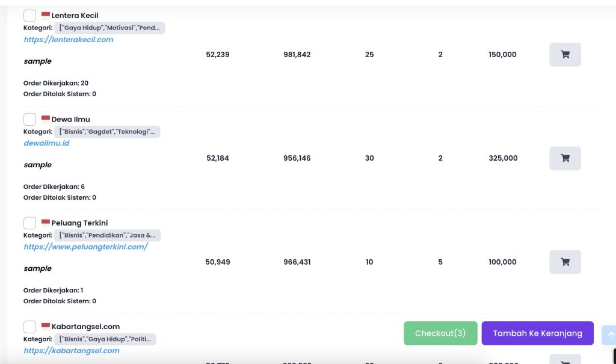The width and height of the screenshot is (616, 364).
Task: Visit the dewailmu.id link
Action: click(x=47, y=143)
